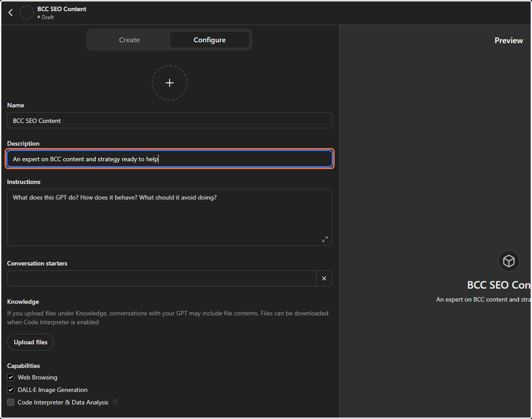Expand the Instructions box with the diagonal arrows
This screenshot has height=419, width=532.
325,239
